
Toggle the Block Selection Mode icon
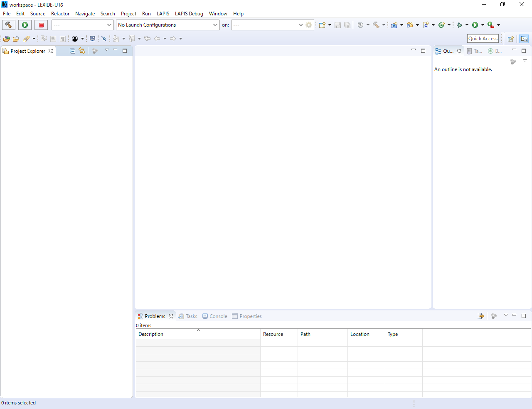(x=53, y=39)
